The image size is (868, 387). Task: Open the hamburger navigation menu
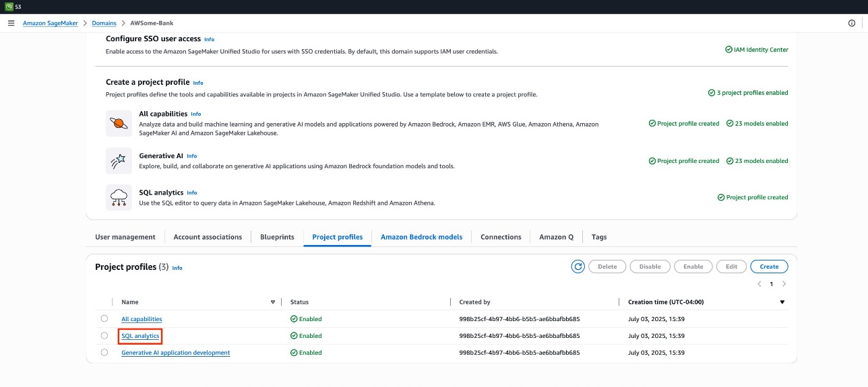click(x=11, y=23)
